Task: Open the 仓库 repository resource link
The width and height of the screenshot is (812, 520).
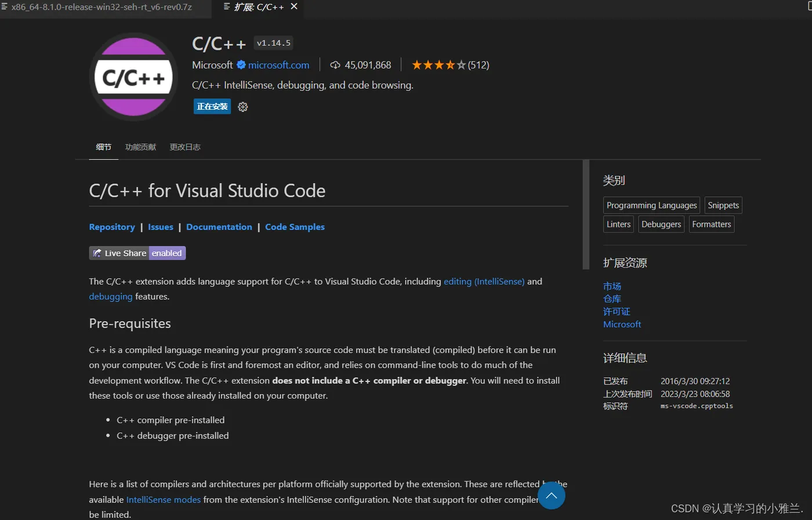Action: point(612,299)
